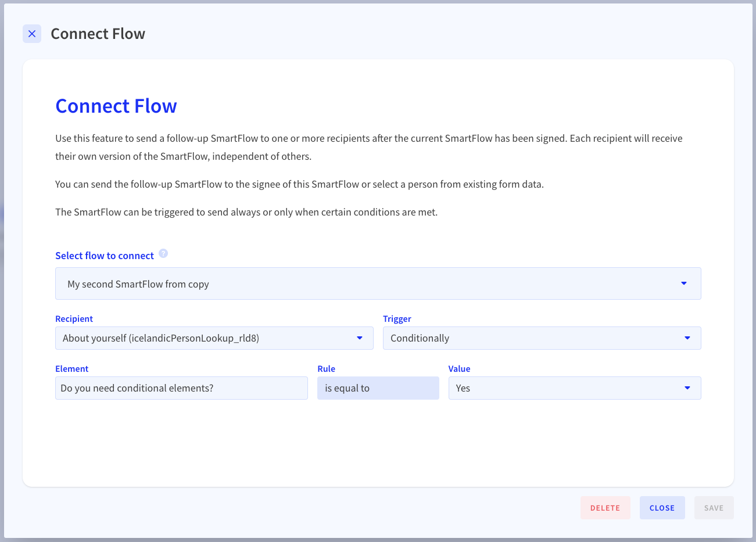Open the Select flow to connect dropdown
Viewport: 756px width, 542px height.
coord(378,283)
